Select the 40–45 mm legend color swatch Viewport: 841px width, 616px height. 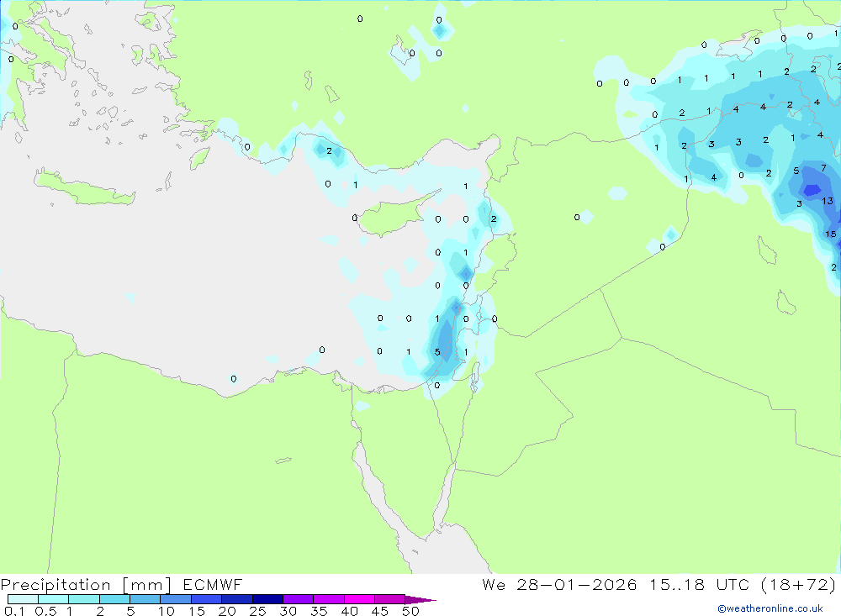tap(359, 599)
